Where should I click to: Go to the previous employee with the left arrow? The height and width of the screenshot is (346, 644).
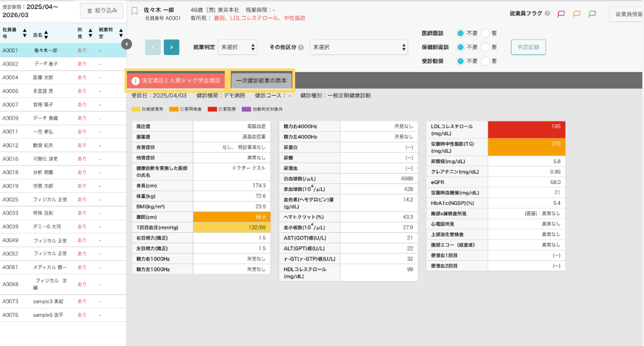click(153, 47)
